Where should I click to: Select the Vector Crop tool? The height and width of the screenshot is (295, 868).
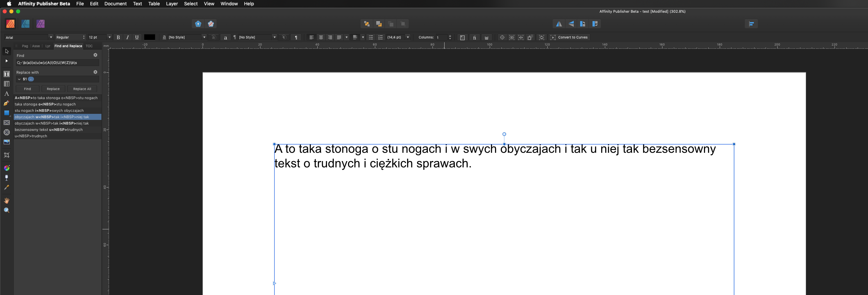pyautogui.click(x=7, y=155)
